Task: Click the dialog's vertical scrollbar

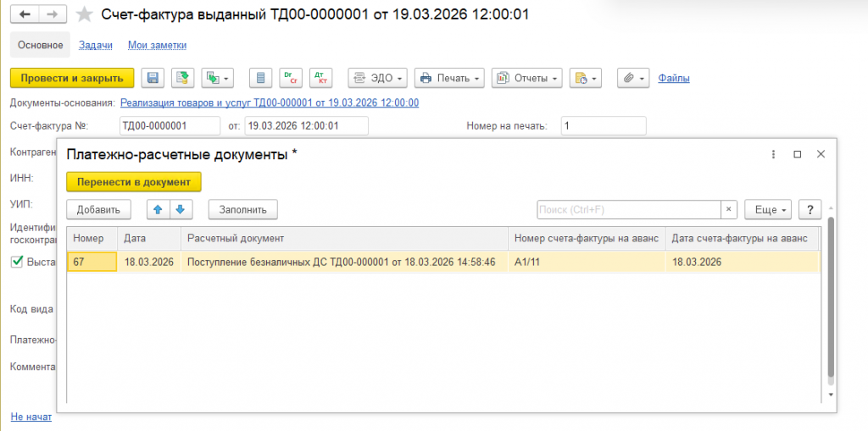Action: click(830, 298)
